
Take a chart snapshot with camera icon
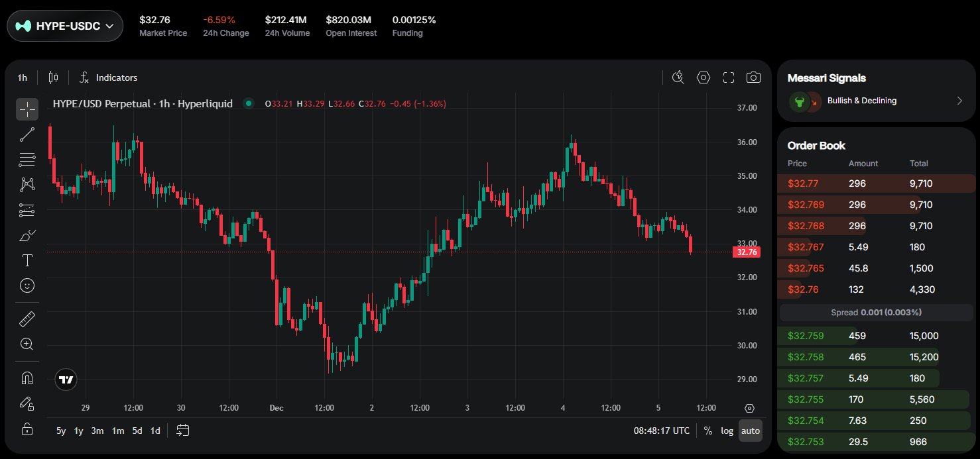coord(753,77)
